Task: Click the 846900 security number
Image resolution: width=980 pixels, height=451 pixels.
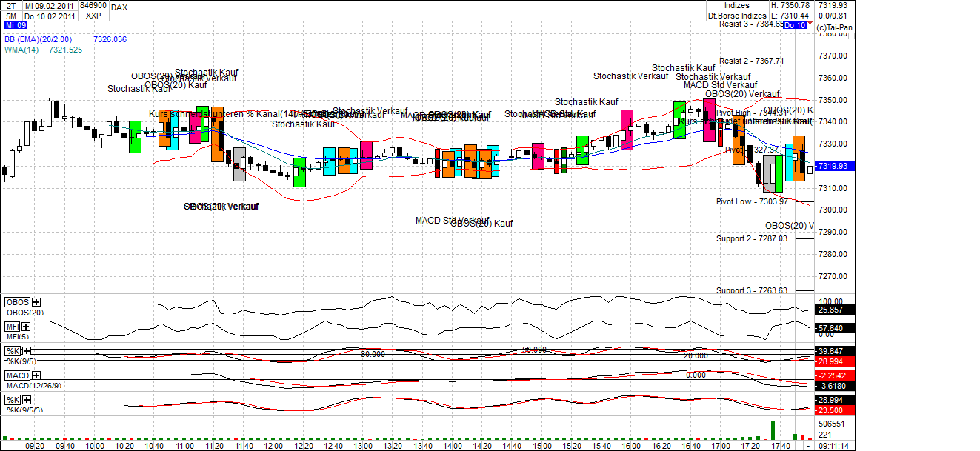Action: click(x=93, y=5)
